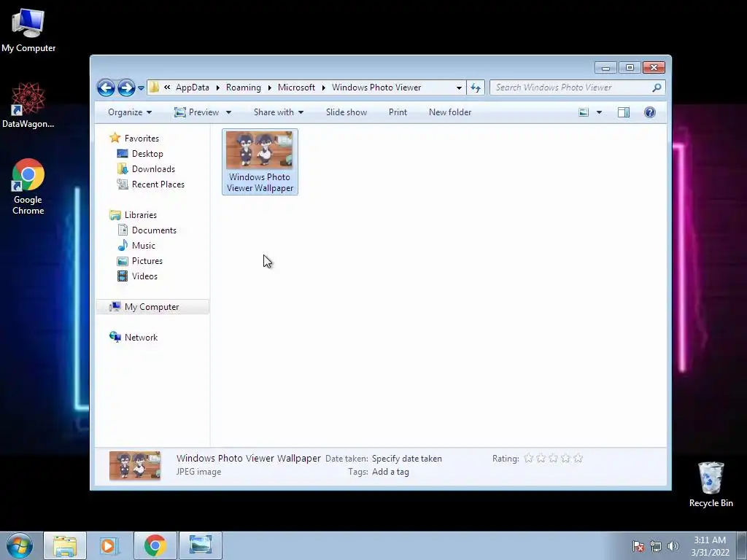Expand the hidden path chevron before AppData
The image size is (747, 560).
pyautogui.click(x=167, y=87)
